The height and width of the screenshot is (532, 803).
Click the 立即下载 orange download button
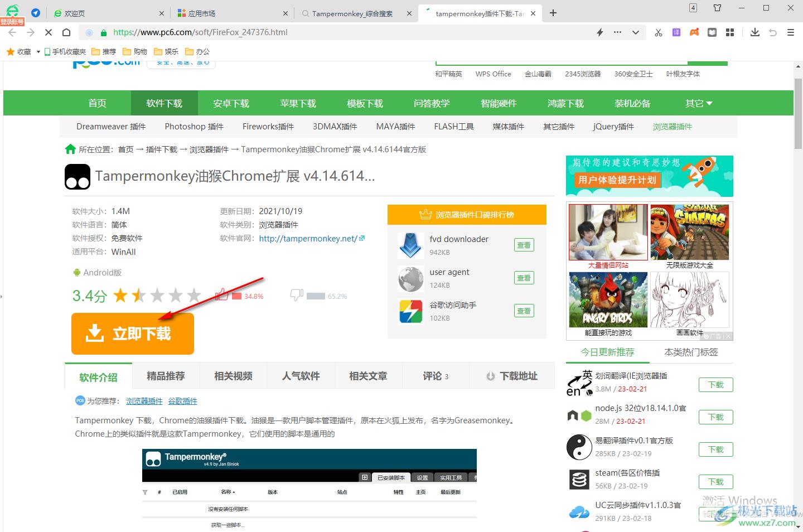pos(133,333)
